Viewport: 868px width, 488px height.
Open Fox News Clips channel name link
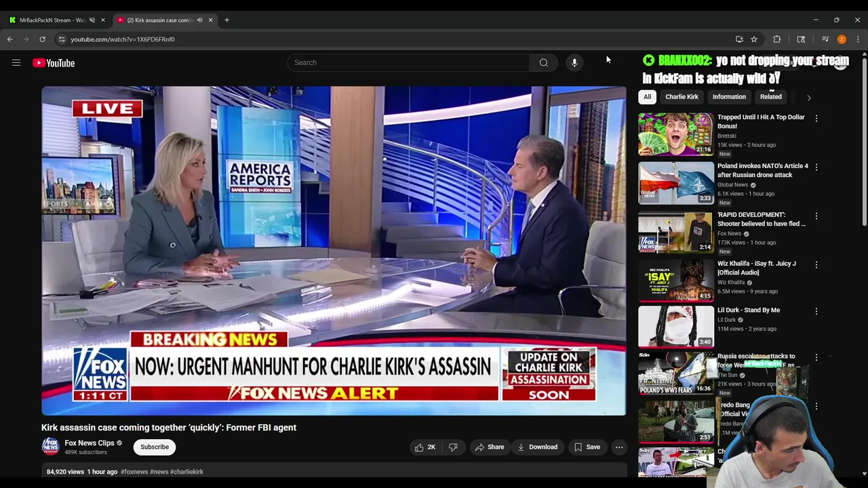[90, 443]
